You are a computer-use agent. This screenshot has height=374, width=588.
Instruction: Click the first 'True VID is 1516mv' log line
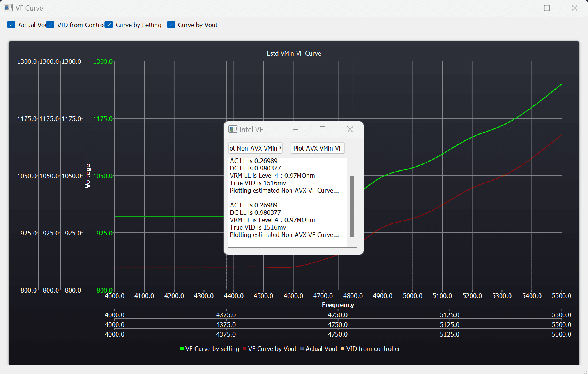258,183
